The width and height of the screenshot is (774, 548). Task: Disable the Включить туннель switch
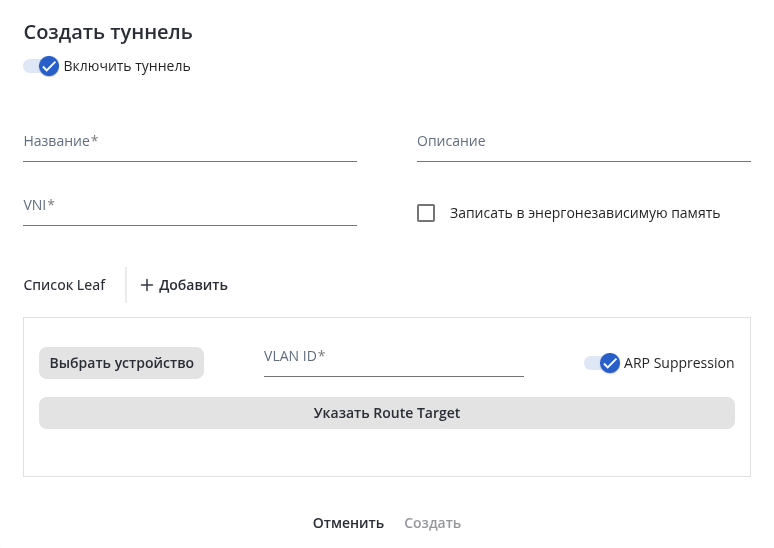[41, 66]
